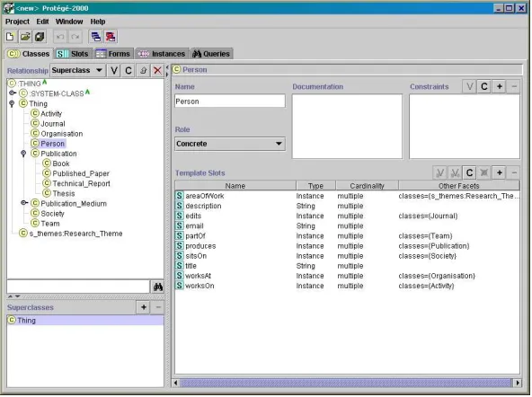Select the worksAt slot row

(348, 277)
